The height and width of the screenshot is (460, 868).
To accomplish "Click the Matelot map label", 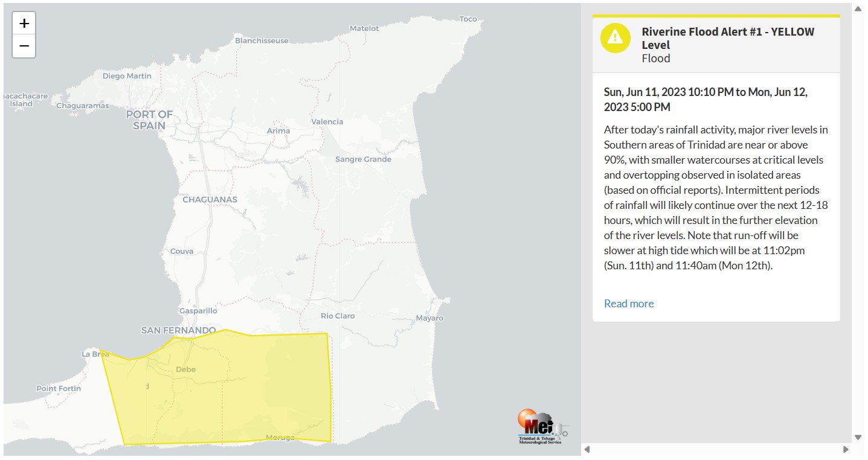I will click(364, 28).
